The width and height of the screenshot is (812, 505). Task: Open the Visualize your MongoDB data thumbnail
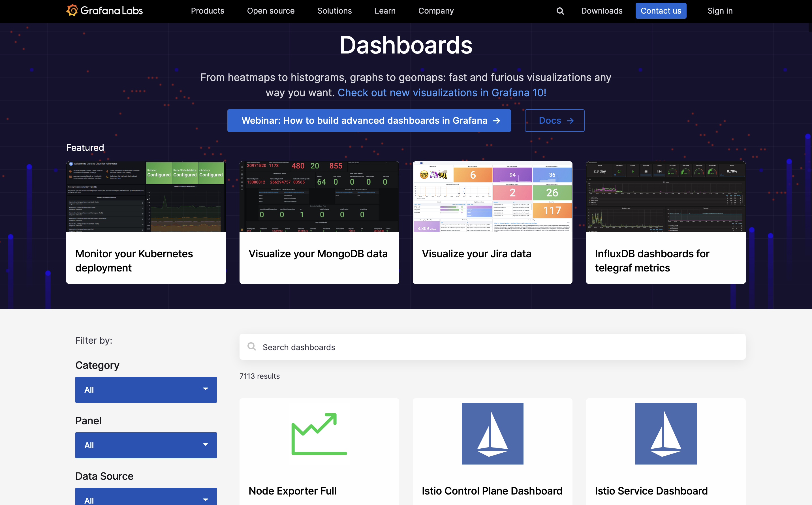[319, 197]
